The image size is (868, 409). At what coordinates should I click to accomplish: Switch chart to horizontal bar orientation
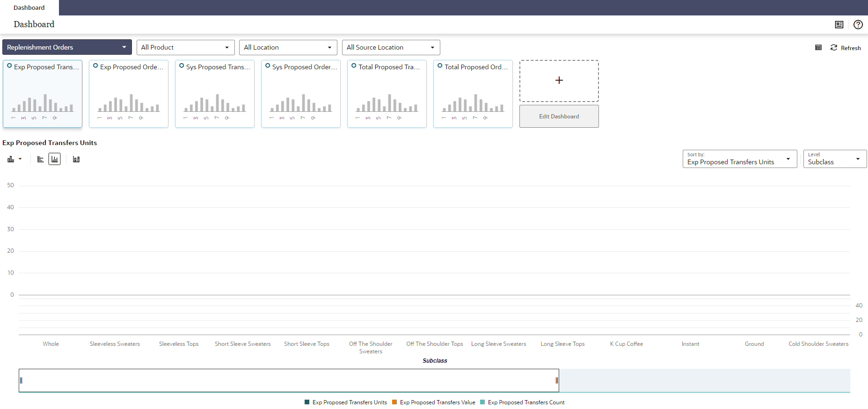[x=41, y=160]
